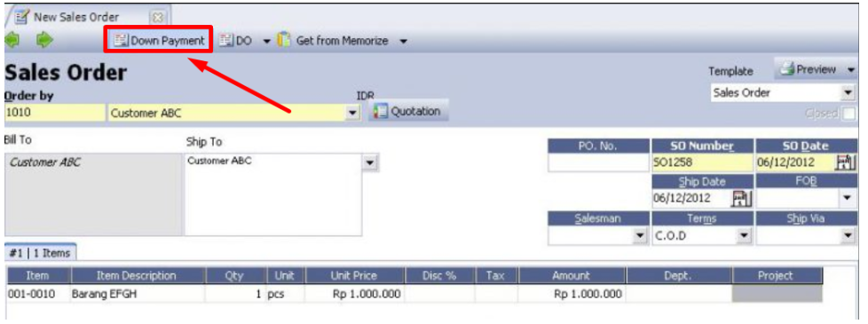Click the Preview button
This screenshot has height=324, width=868.
point(809,70)
